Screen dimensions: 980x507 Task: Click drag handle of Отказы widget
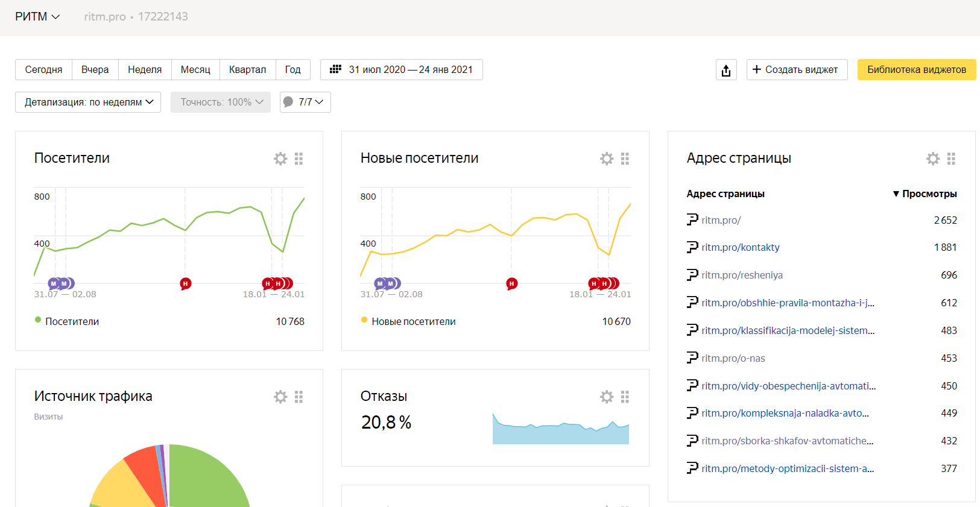625,397
